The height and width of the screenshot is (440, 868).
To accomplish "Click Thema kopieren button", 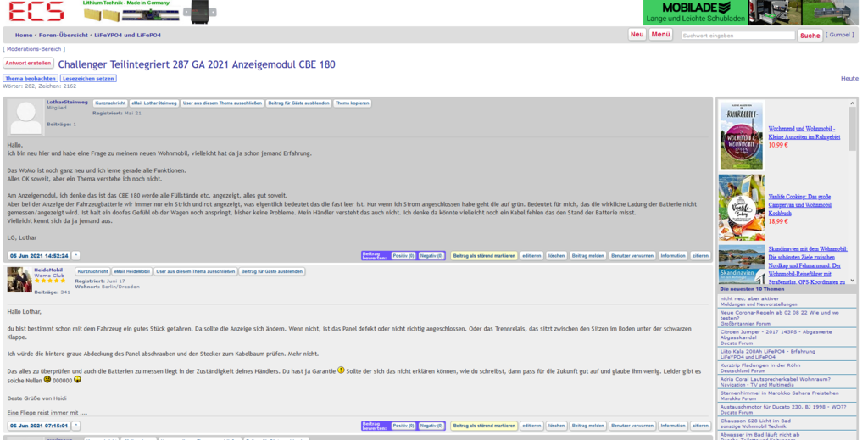I will [352, 103].
